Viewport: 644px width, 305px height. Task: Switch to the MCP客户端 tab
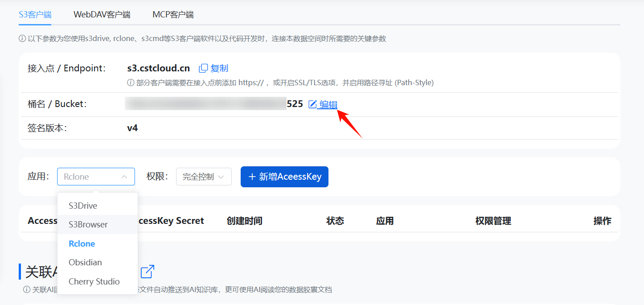point(173,15)
